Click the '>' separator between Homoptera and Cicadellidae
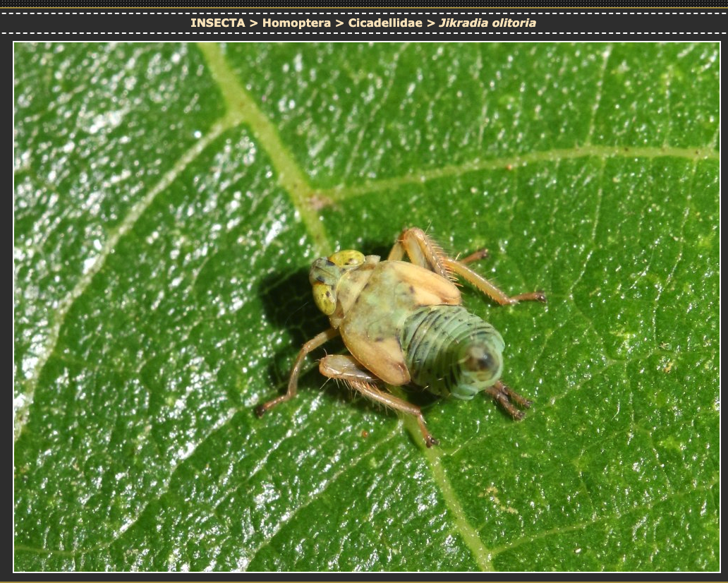Screen dimensions: 728x583 point(339,23)
